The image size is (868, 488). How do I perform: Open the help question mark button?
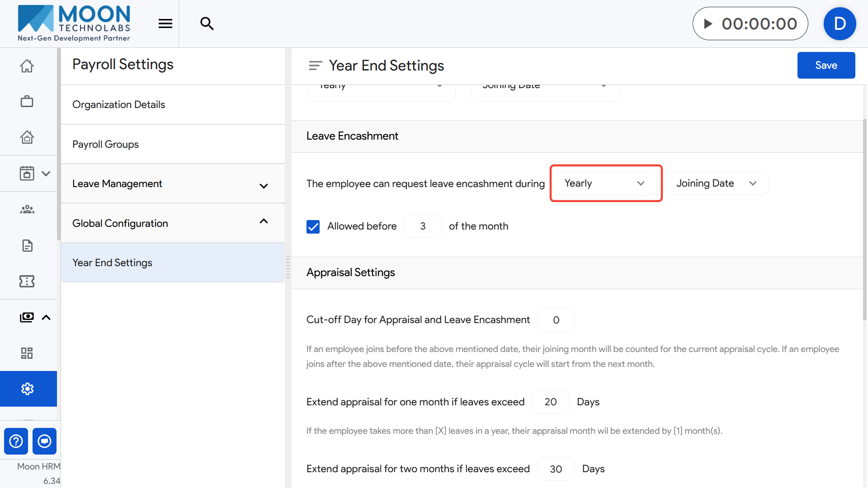[x=16, y=441]
